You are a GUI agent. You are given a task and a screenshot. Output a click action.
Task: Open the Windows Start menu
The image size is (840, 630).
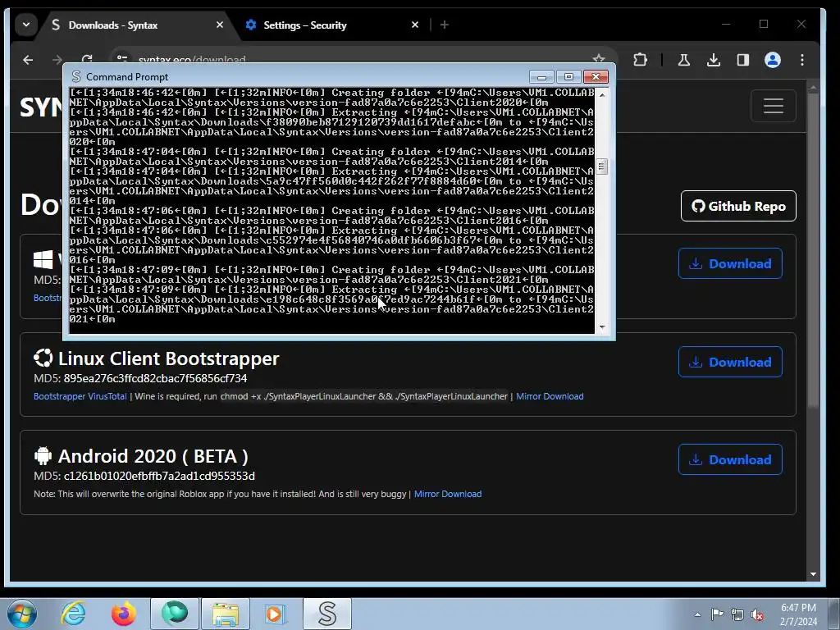click(x=21, y=614)
